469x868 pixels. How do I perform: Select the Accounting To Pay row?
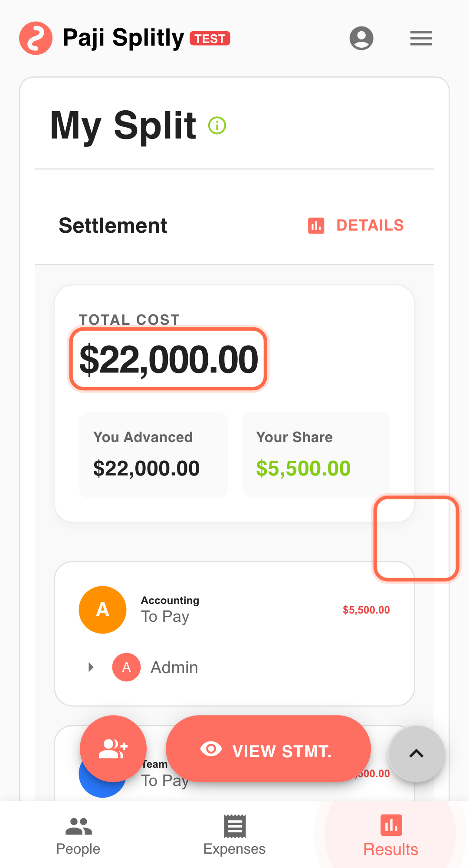[x=234, y=610]
